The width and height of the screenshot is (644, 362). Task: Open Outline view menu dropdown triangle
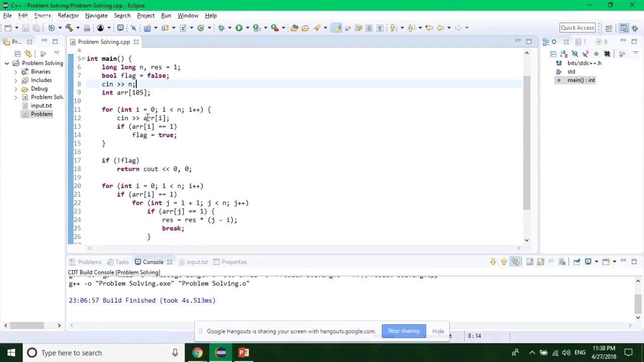635,53
